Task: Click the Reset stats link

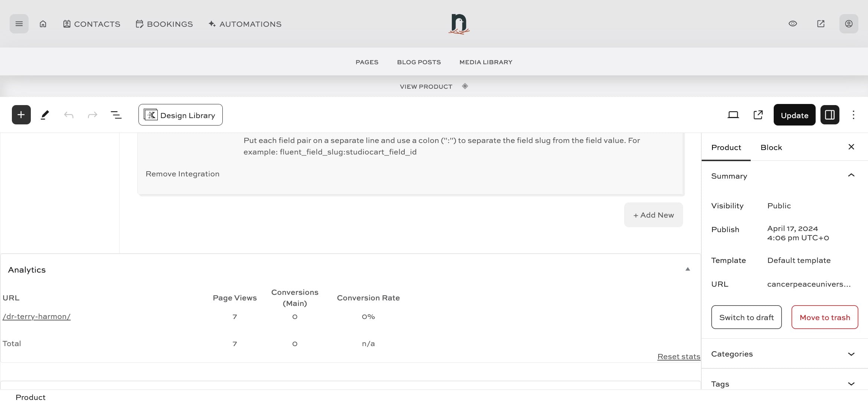Action: (x=678, y=356)
